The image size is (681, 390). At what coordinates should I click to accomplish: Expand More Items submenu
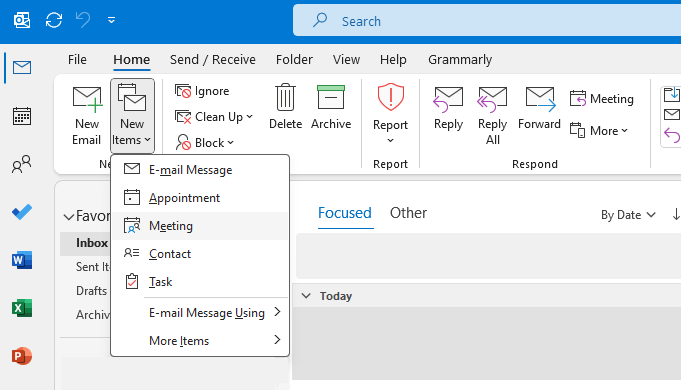click(200, 340)
